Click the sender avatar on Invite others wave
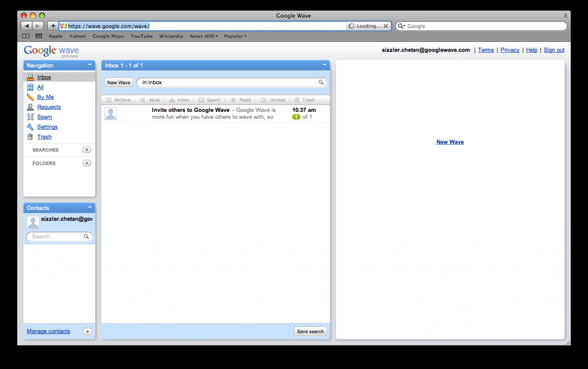This screenshot has height=369, width=588. pyautogui.click(x=111, y=114)
